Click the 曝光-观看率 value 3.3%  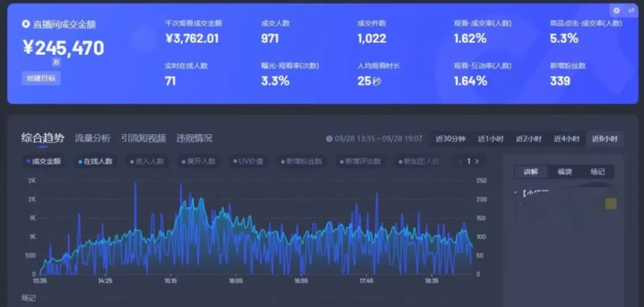pyautogui.click(x=276, y=81)
